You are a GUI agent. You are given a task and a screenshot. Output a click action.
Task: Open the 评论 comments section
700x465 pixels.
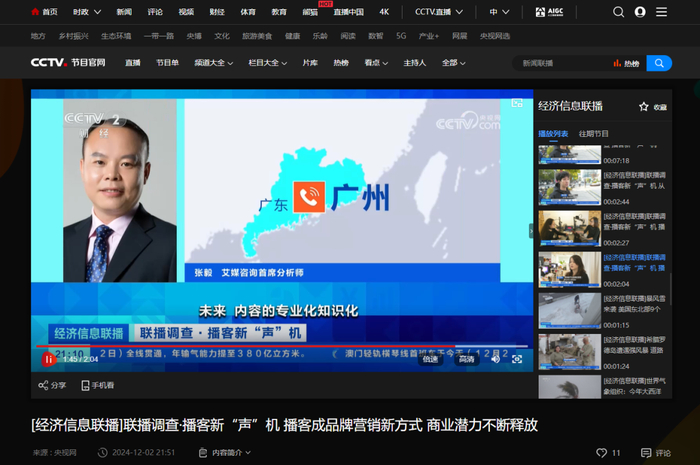tap(656, 453)
